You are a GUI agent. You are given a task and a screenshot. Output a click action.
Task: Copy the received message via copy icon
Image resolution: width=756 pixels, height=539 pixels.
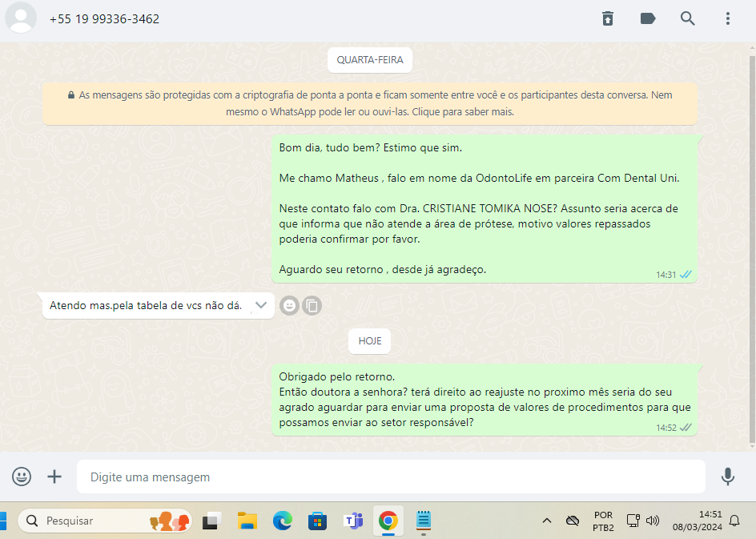pos(312,306)
